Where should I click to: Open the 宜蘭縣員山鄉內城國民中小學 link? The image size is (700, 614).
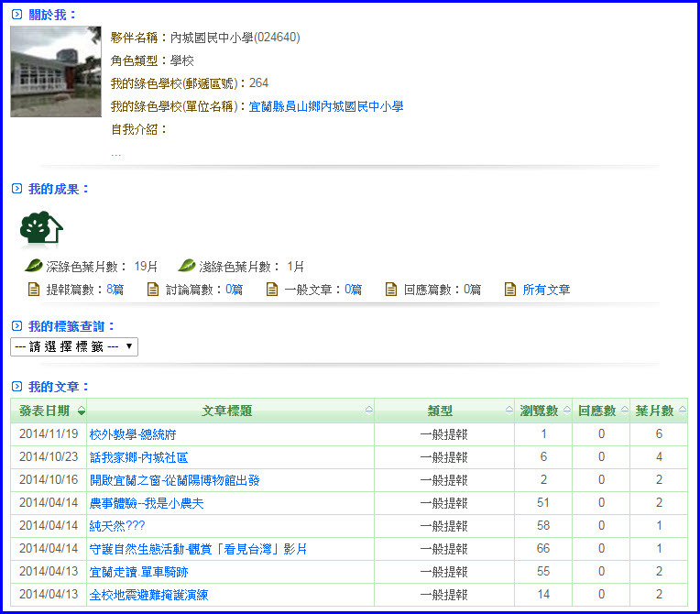(x=326, y=106)
